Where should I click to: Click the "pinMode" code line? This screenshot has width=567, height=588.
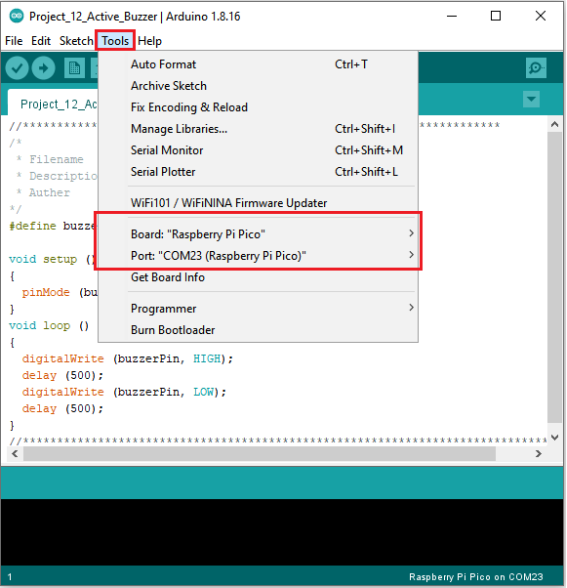point(59,292)
